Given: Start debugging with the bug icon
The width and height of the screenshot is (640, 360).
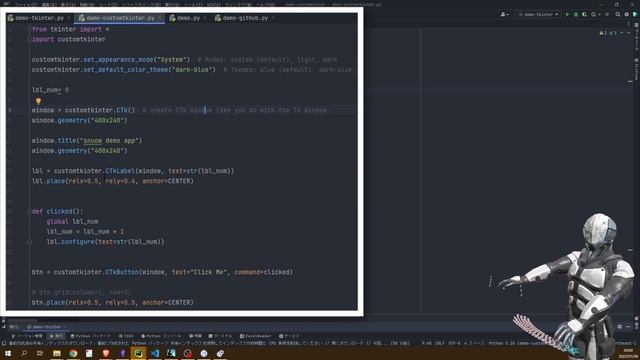Looking at the screenshot, I should pyautogui.click(x=576, y=14).
